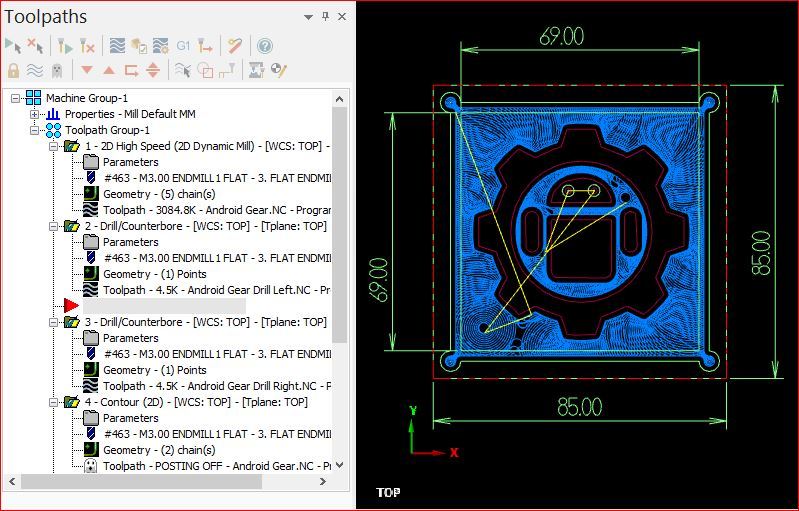Click left arrow on the horizontal scrollbar
799x511 pixels.
pyautogui.click(x=13, y=481)
